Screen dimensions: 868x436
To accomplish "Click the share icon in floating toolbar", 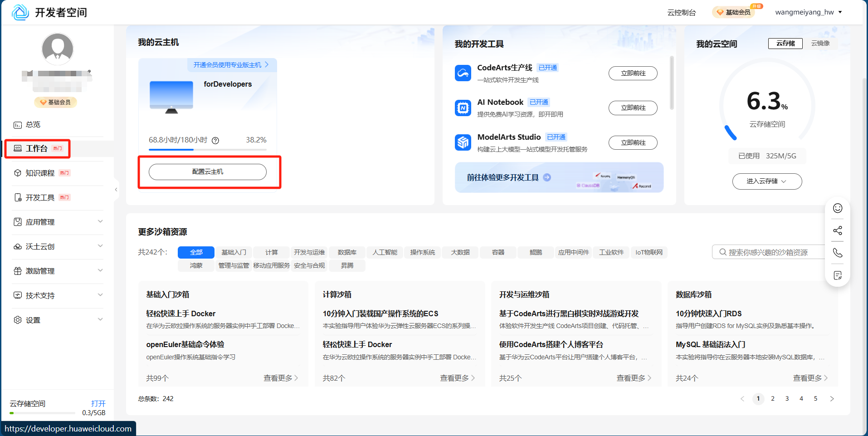I will click(x=838, y=230).
